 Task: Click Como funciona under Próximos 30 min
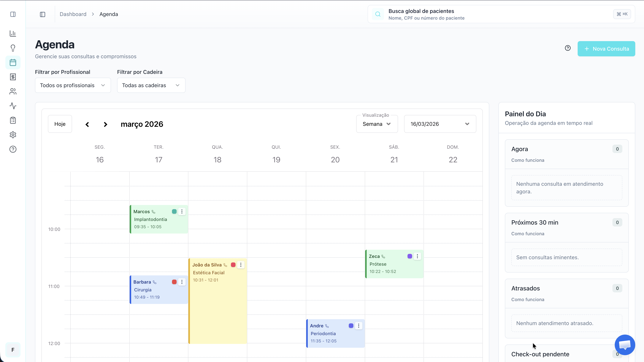pyautogui.click(x=528, y=234)
